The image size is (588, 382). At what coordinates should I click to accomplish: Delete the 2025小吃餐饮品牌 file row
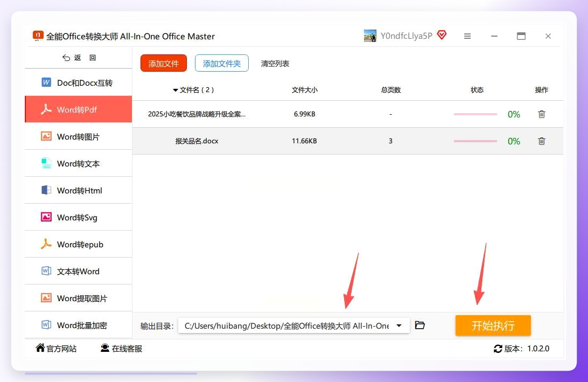[x=542, y=114]
